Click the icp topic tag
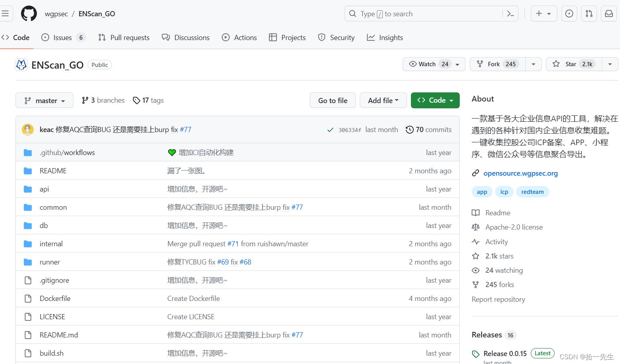Viewport: 620px width, 364px height. pos(504,192)
